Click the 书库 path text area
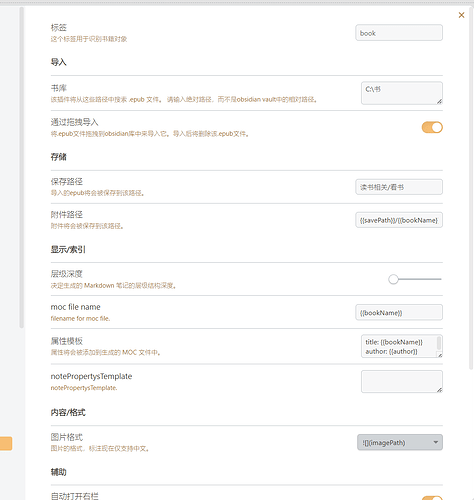This screenshot has width=474, height=500. [x=402, y=93]
